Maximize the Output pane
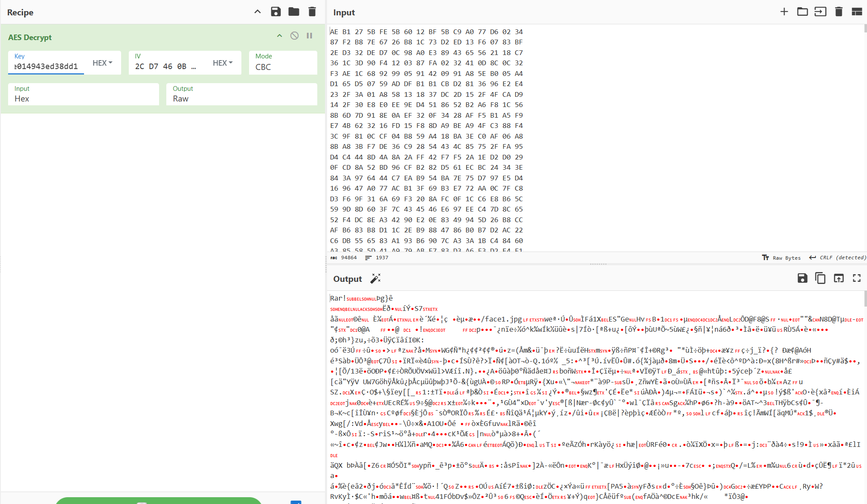 857,278
